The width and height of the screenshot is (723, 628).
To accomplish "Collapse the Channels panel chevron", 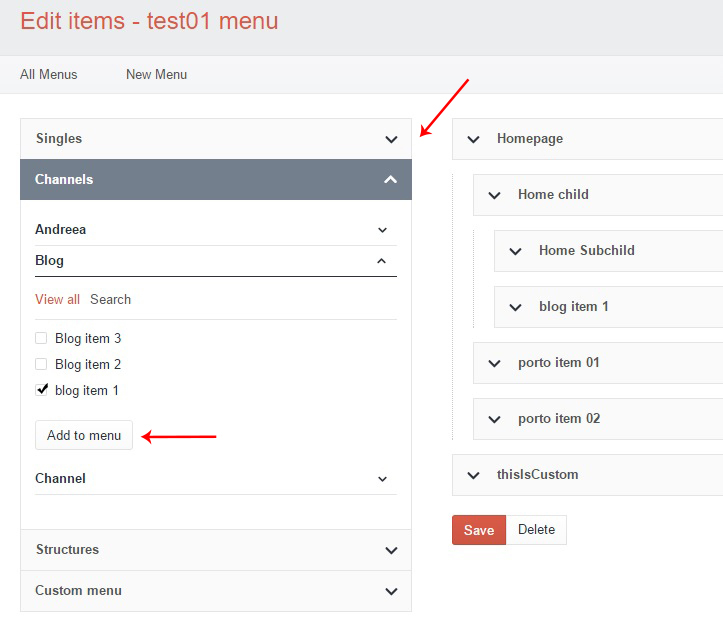I will [x=391, y=180].
